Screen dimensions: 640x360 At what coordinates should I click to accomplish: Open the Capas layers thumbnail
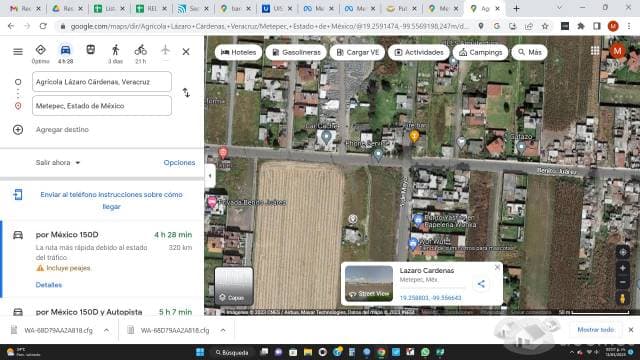234,286
